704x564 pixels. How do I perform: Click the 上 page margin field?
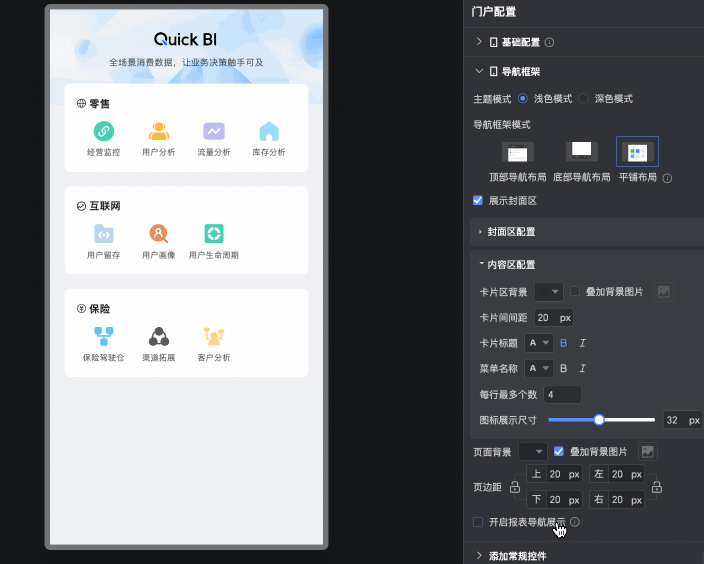pos(554,474)
